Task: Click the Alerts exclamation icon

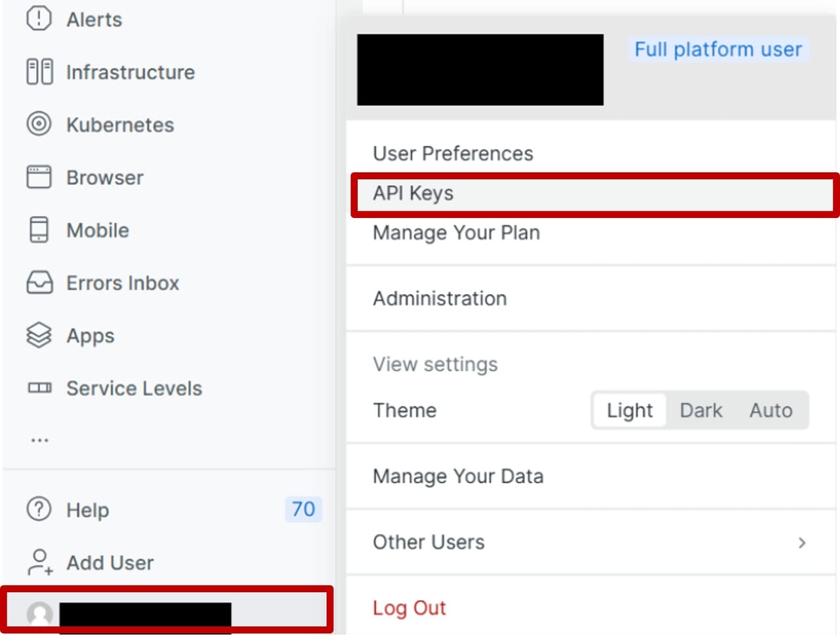Action: (x=39, y=18)
